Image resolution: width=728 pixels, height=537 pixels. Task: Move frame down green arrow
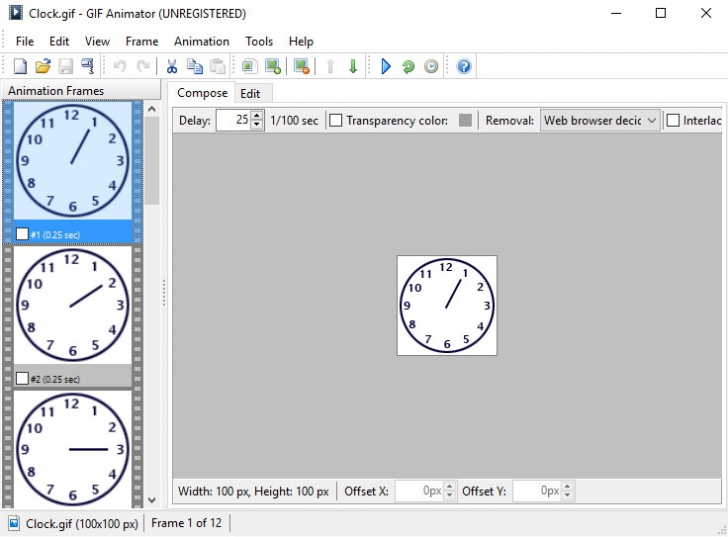click(353, 66)
